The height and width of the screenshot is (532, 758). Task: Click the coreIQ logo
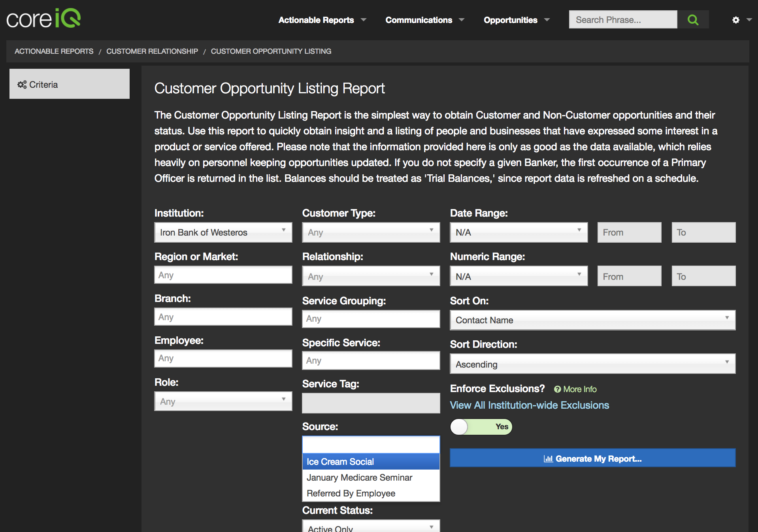coord(43,19)
